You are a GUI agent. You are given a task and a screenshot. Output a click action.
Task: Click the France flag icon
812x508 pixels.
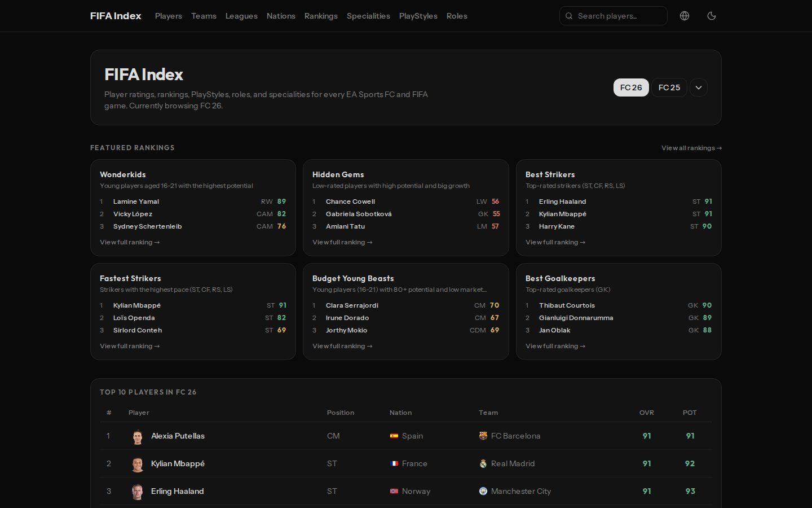pyautogui.click(x=394, y=463)
